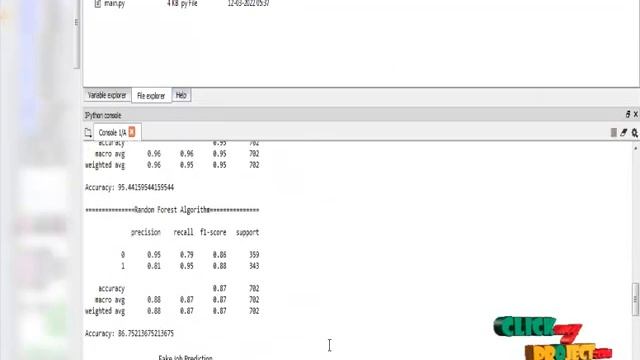Screen dimensions: 640x360
Task: Clear console with the eraser icon
Action: (624, 133)
